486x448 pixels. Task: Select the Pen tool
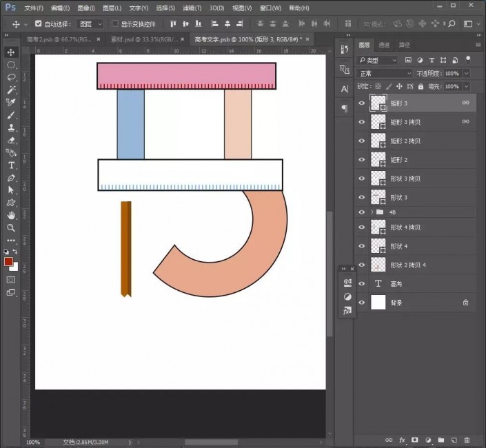coord(11,178)
